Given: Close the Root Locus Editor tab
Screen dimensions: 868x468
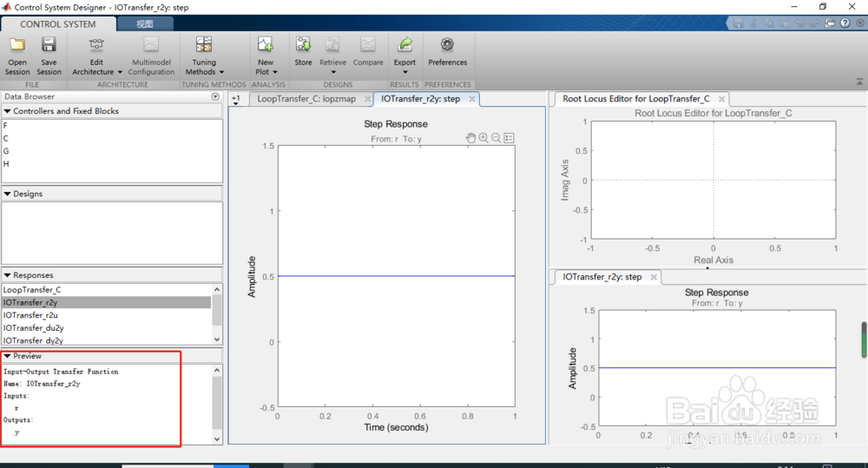Looking at the screenshot, I should pos(721,99).
